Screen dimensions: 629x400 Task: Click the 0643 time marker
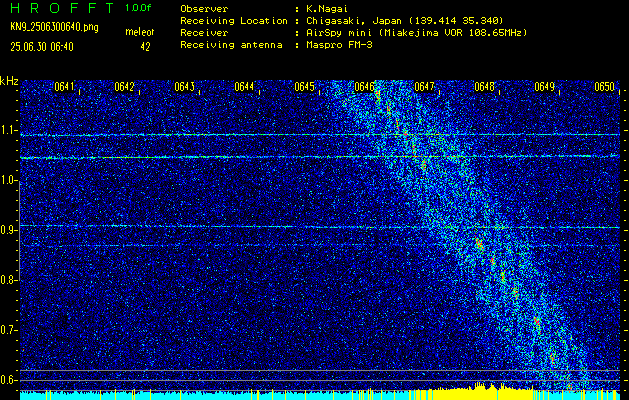point(185,87)
